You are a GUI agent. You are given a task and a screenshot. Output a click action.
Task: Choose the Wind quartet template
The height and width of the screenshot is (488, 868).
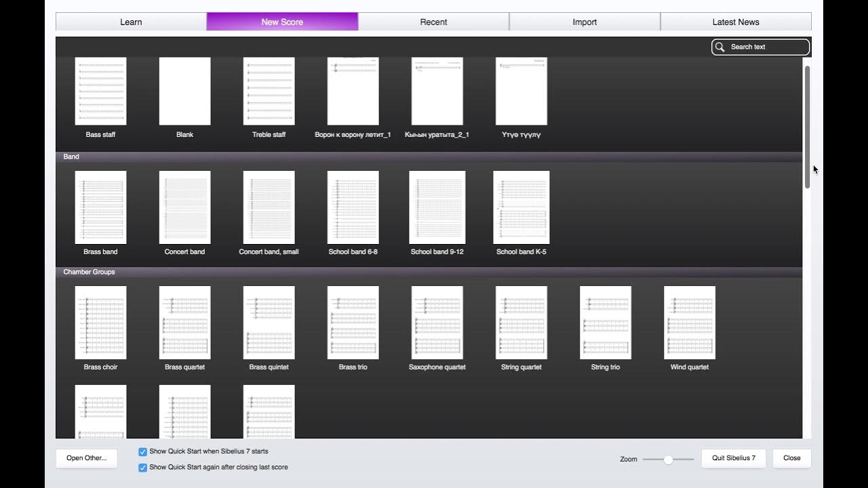689,323
